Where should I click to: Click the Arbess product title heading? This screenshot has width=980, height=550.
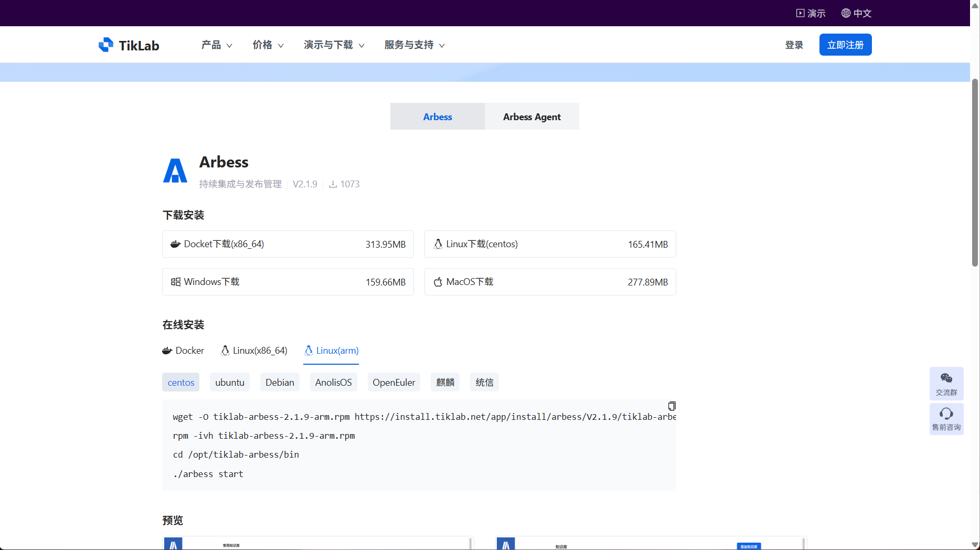(x=224, y=162)
